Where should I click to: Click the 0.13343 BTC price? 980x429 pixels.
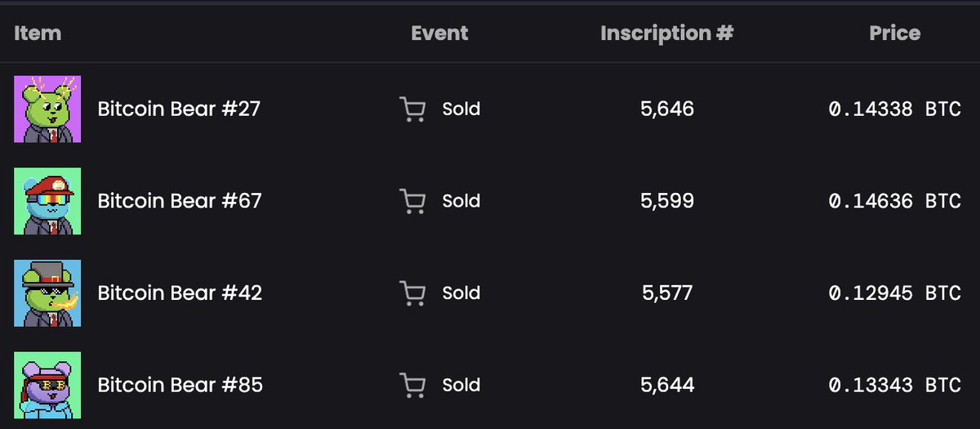tap(894, 385)
